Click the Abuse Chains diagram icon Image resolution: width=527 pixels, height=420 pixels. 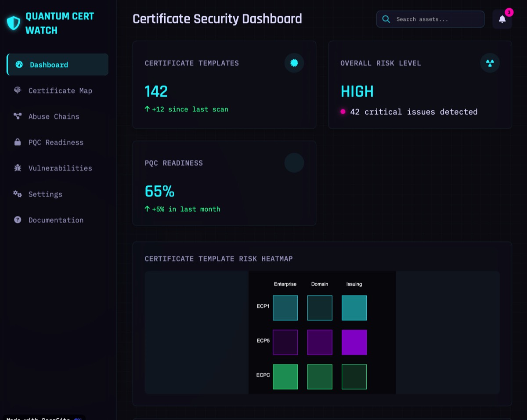tap(18, 116)
